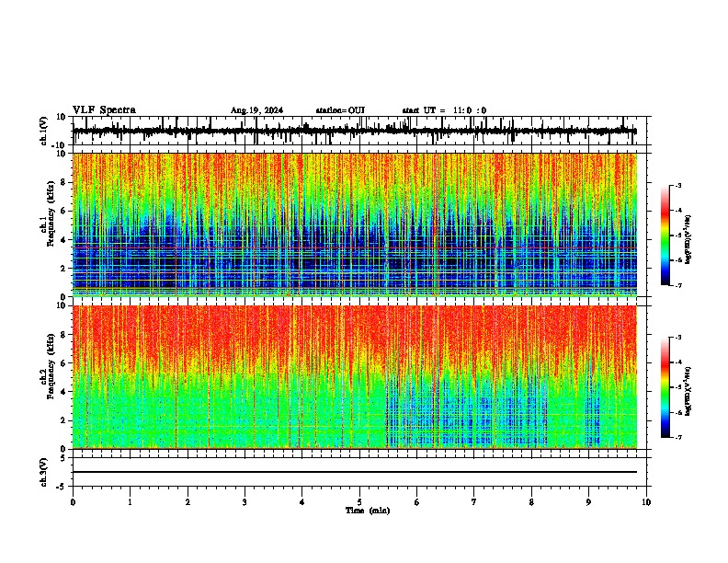Click the ch.2 spectrogram color scale bar
Viewport: 728px width, 563px height.
[665, 387]
